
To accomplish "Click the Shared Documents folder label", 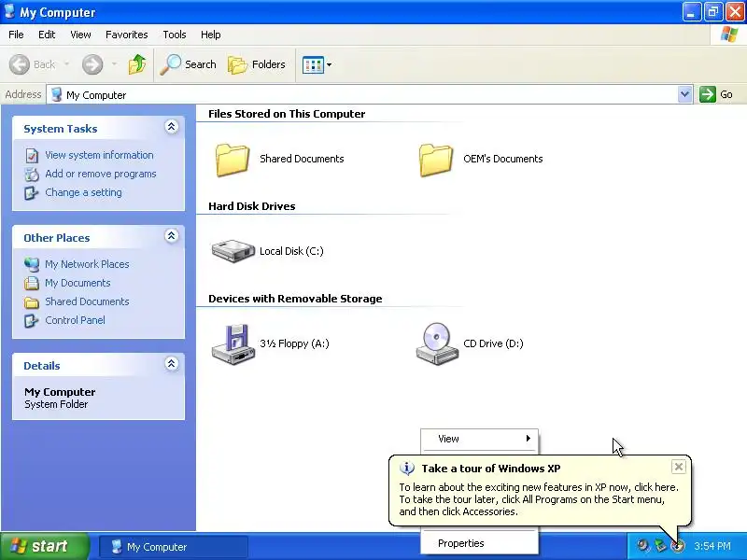I will (x=302, y=159).
